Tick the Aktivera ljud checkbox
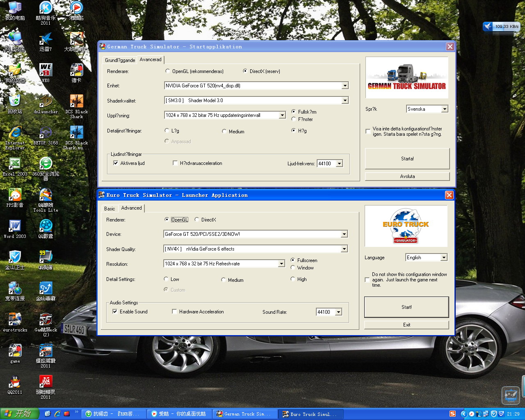Image resolution: width=525 pixels, height=420 pixels. (129, 163)
